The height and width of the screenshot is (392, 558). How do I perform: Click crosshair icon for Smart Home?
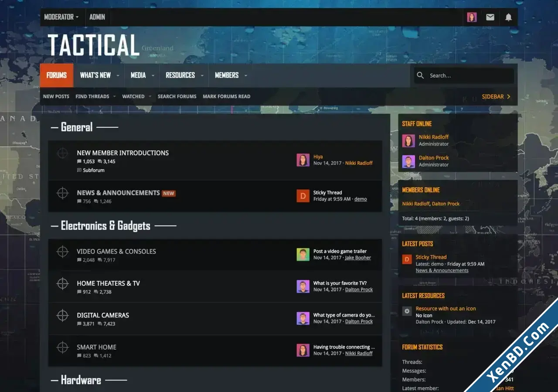coord(63,348)
